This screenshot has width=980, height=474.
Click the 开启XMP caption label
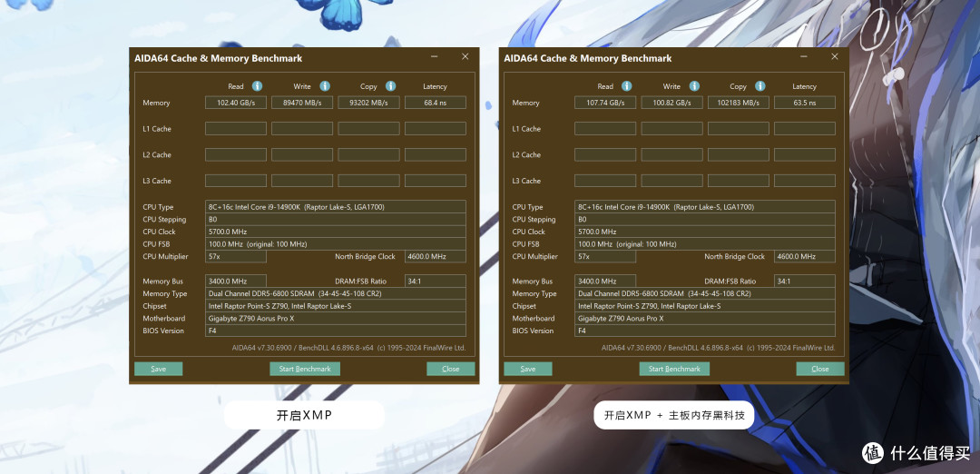click(304, 415)
